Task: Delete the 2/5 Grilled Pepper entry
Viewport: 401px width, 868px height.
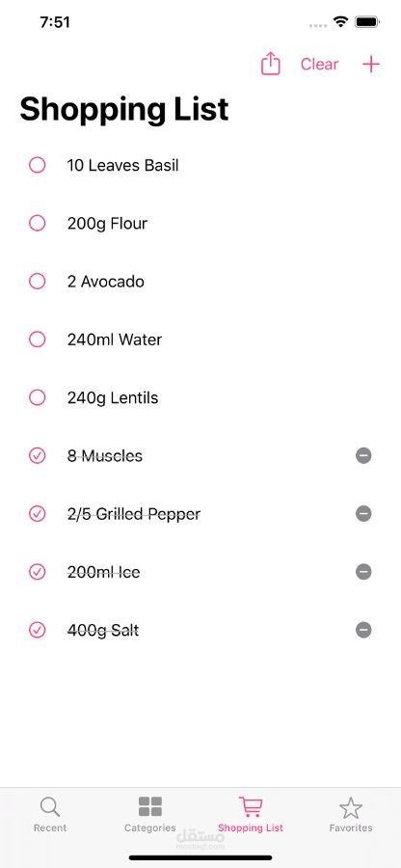Action: coord(363,514)
